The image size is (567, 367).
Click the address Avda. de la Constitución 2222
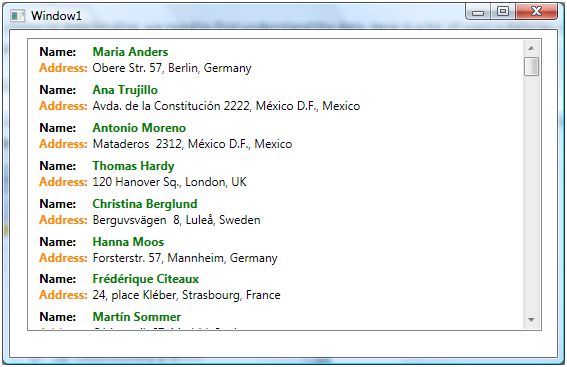pos(171,106)
